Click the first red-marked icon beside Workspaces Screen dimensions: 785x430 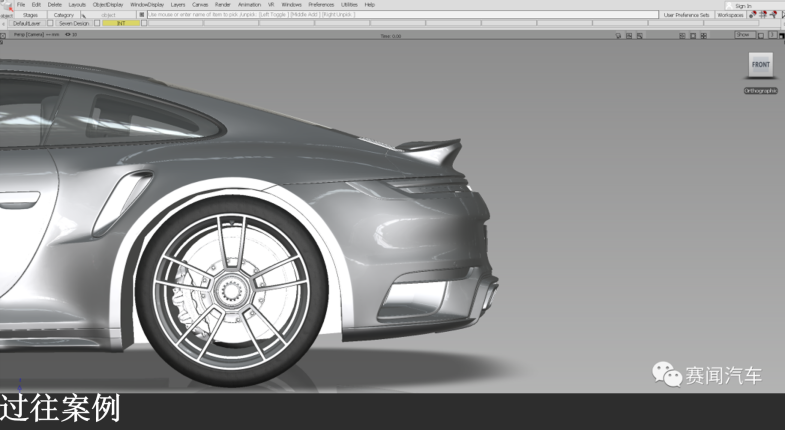(753, 15)
